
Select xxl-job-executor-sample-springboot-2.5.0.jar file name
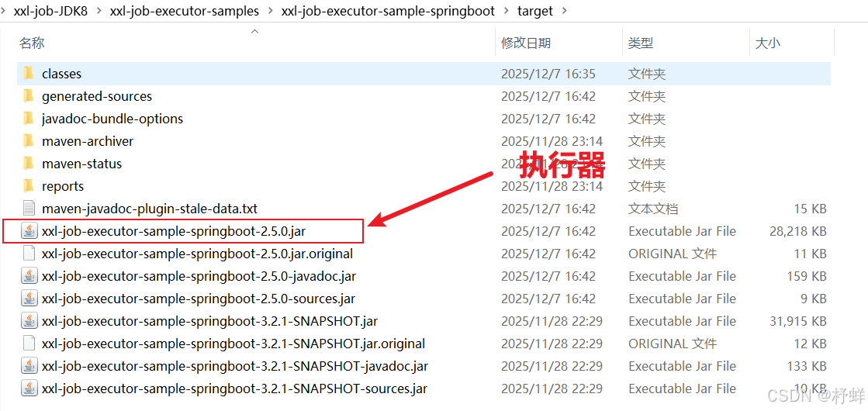point(174,231)
